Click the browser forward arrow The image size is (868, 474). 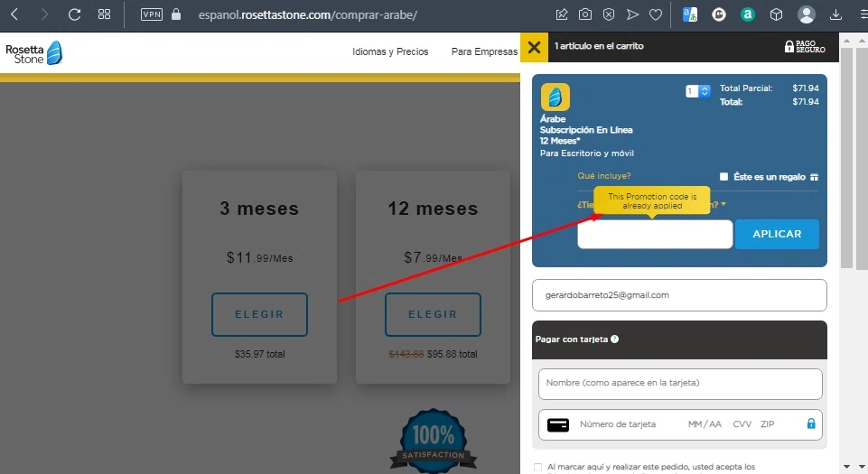tap(44, 14)
